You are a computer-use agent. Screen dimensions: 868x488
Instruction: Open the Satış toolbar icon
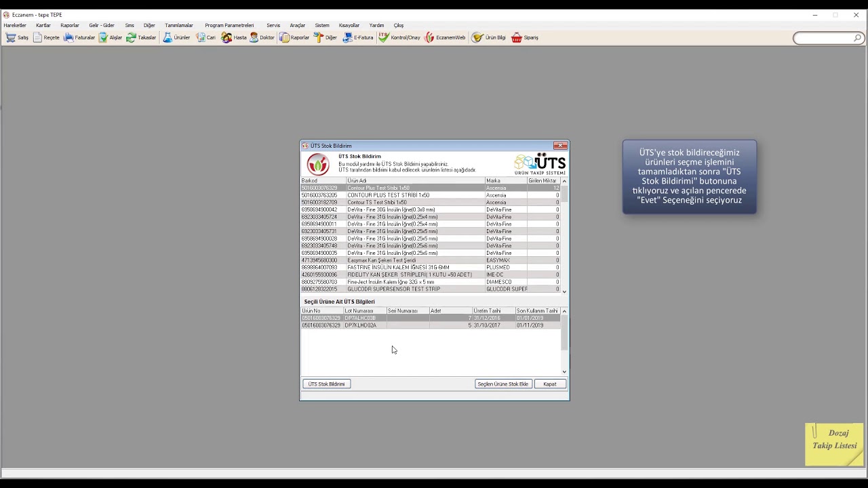[x=18, y=38]
